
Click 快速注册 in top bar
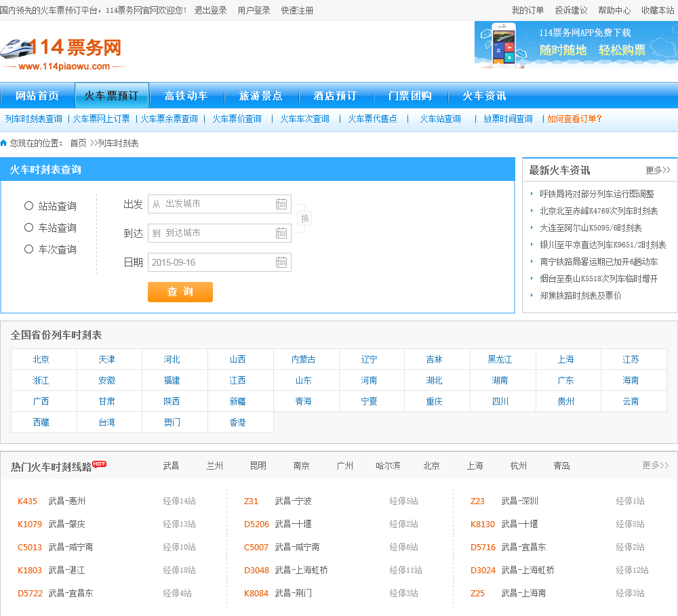pos(297,10)
